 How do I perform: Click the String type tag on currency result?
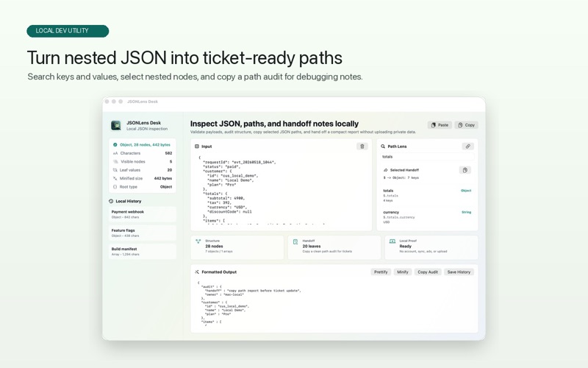tap(466, 212)
